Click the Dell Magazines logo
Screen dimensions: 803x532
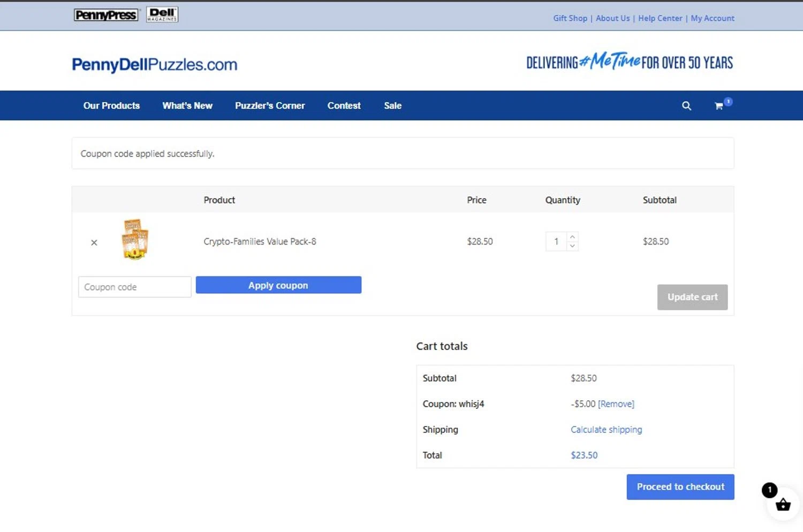tap(162, 14)
